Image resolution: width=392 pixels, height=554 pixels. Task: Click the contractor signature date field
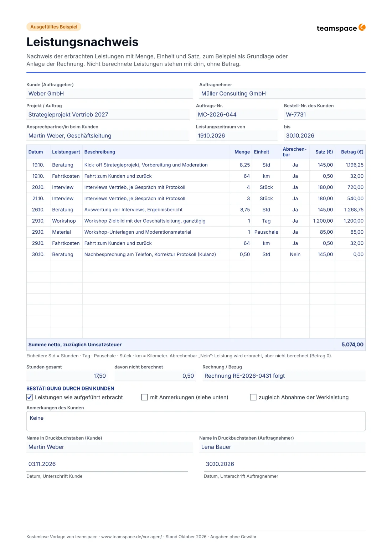click(285, 464)
